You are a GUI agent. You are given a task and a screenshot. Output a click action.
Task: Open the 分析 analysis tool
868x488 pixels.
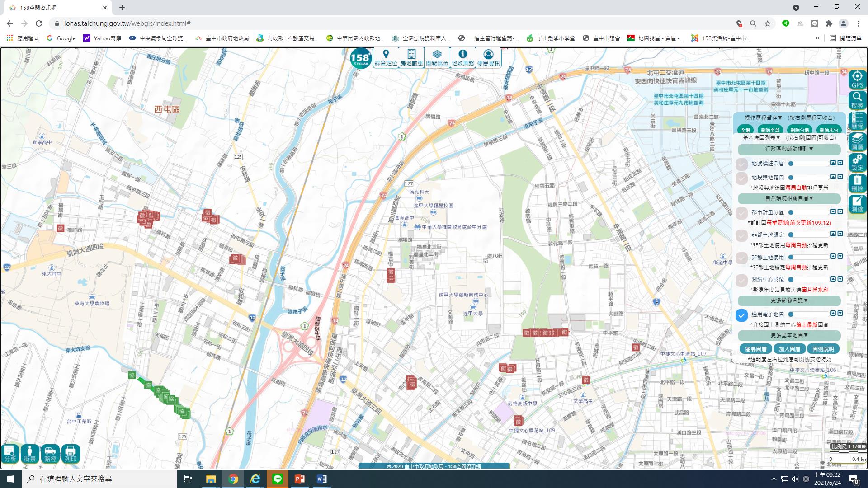point(10,453)
